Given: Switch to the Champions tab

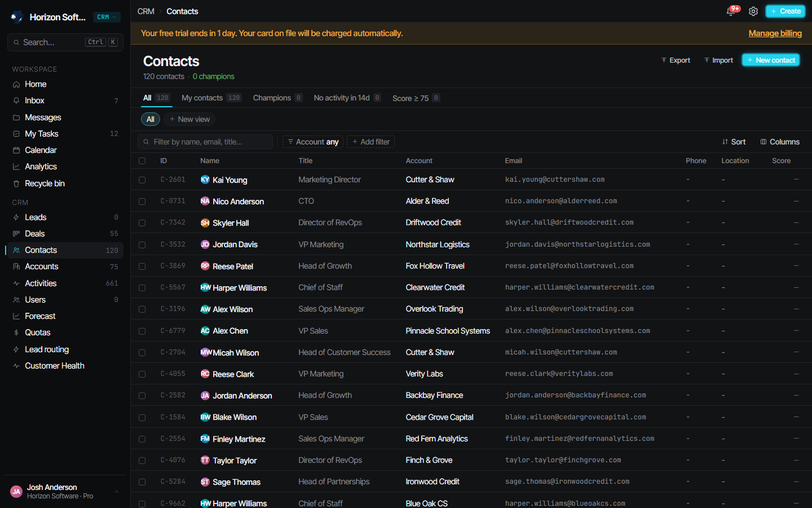Looking at the screenshot, I should 277,98.
